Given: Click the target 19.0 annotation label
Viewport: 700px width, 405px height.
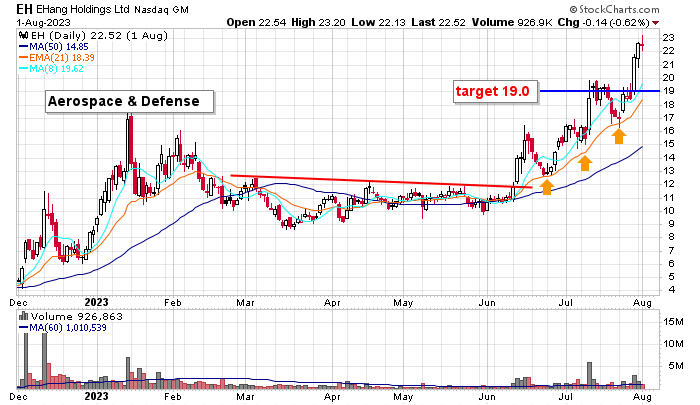Looking at the screenshot, I should click(x=495, y=91).
